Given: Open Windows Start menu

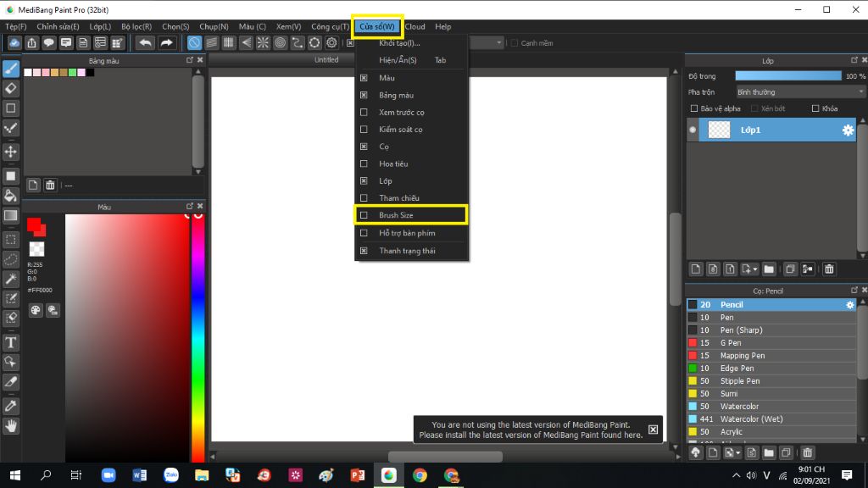Looking at the screenshot, I should 15,475.
